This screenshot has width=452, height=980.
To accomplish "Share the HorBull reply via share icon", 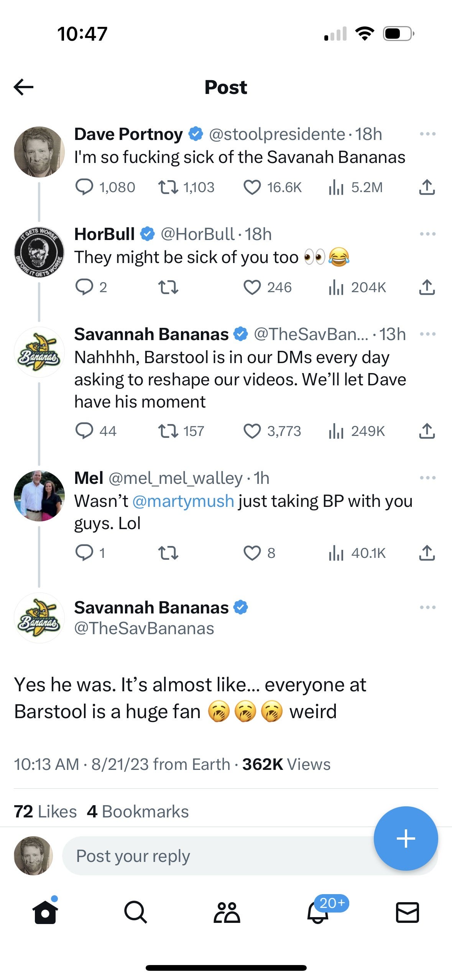I will (x=427, y=288).
